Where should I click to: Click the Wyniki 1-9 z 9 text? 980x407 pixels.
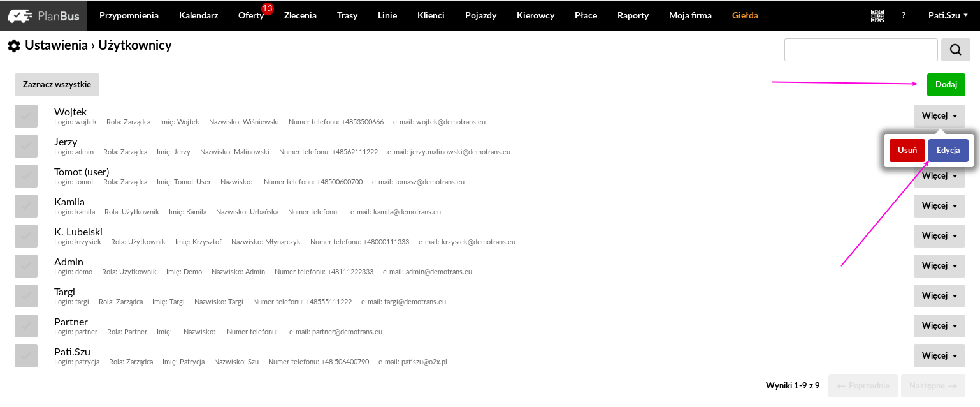coord(793,386)
